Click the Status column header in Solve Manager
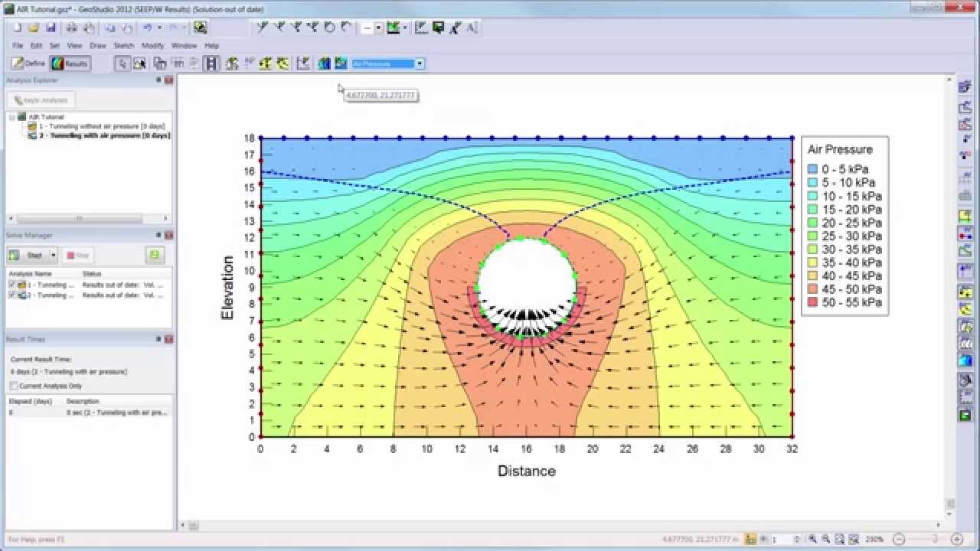The image size is (980, 551). 92,273
